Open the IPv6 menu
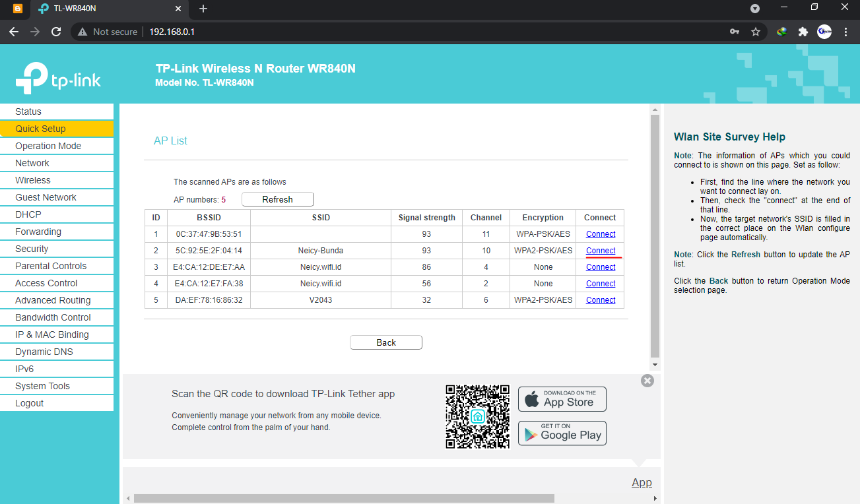Viewport: 860px width, 504px height. coord(57,369)
